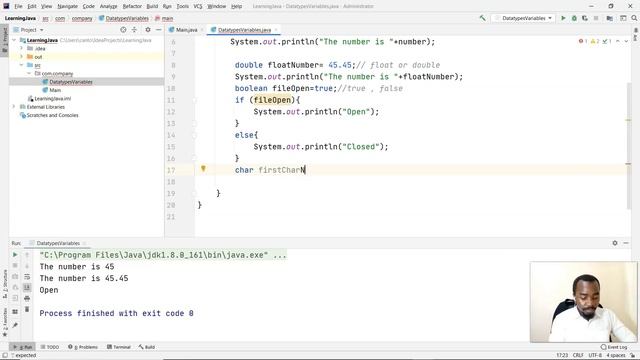
Task: Clear the Run console with the trash icon
Action: pyautogui.click(x=27, y=309)
